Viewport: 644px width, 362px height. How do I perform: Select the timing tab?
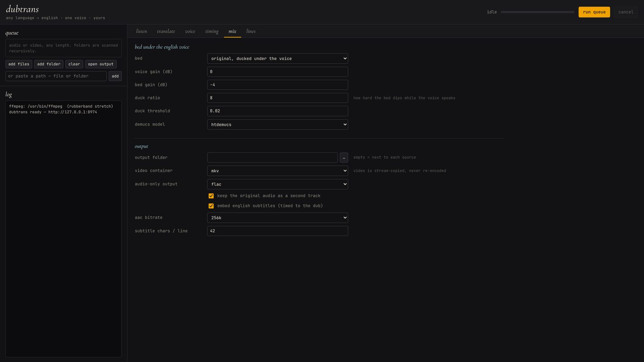[x=212, y=31]
